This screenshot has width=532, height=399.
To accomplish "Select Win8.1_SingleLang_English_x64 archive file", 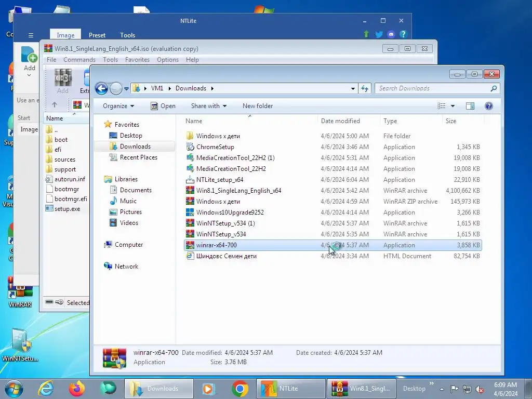I will pos(332,190).
